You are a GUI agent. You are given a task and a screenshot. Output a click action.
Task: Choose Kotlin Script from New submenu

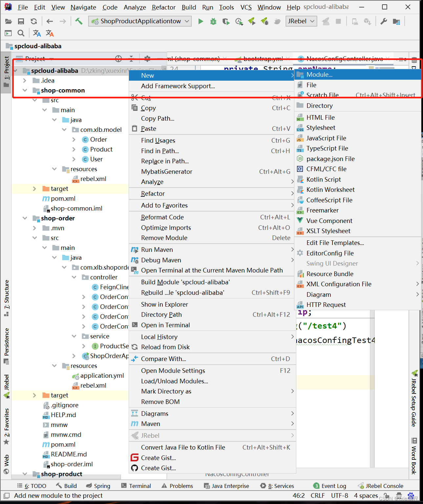pyautogui.click(x=358, y=179)
